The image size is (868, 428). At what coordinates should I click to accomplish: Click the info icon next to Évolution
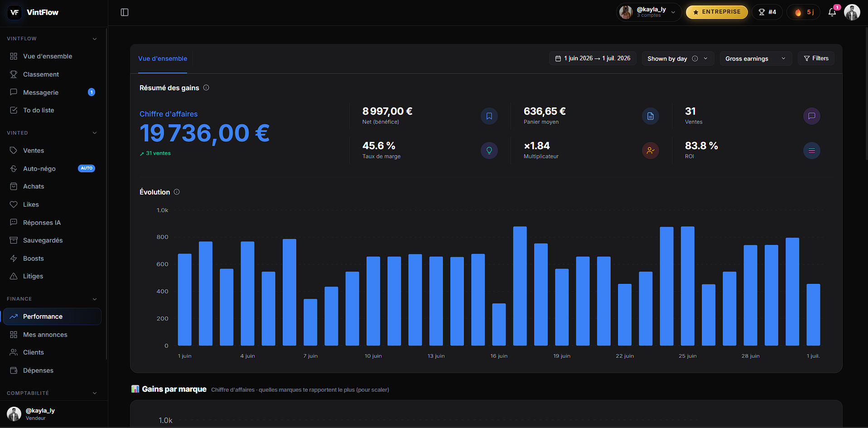177,192
